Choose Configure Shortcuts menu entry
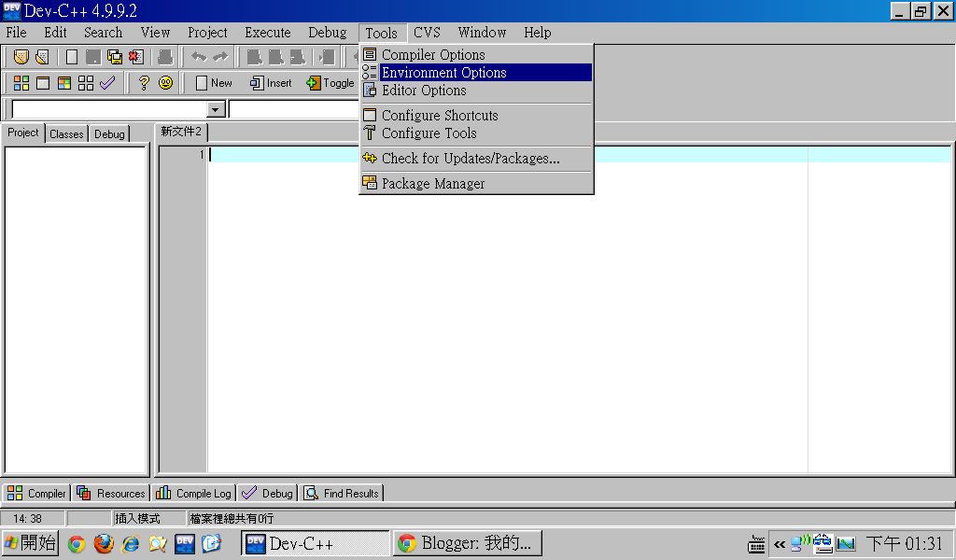This screenshot has height=560, width=956. click(476, 115)
